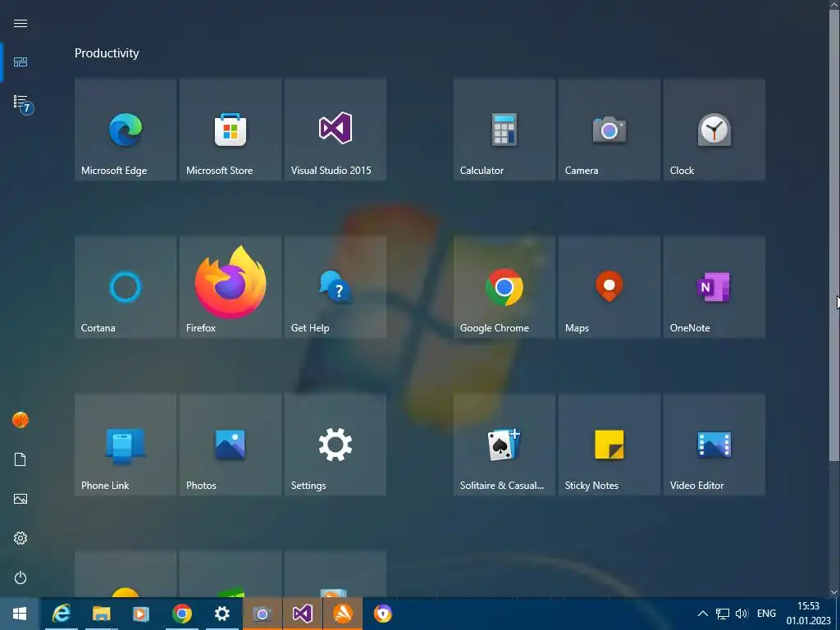Switch to All apps list view
Image resolution: width=840 pixels, height=630 pixels.
point(22,103)
